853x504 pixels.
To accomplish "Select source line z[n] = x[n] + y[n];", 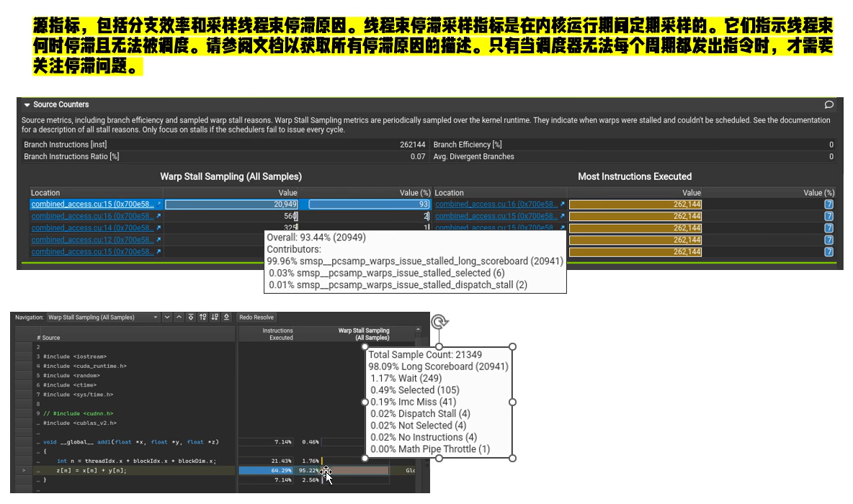I will 91,470.
